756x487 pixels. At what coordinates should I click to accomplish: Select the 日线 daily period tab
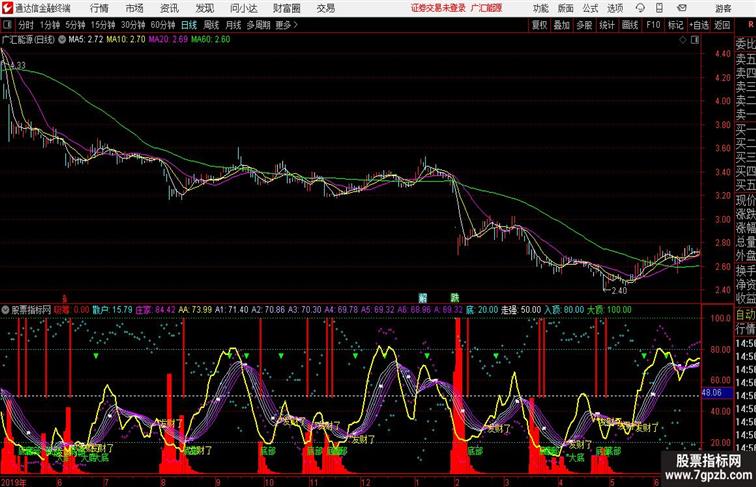point(189,25)
